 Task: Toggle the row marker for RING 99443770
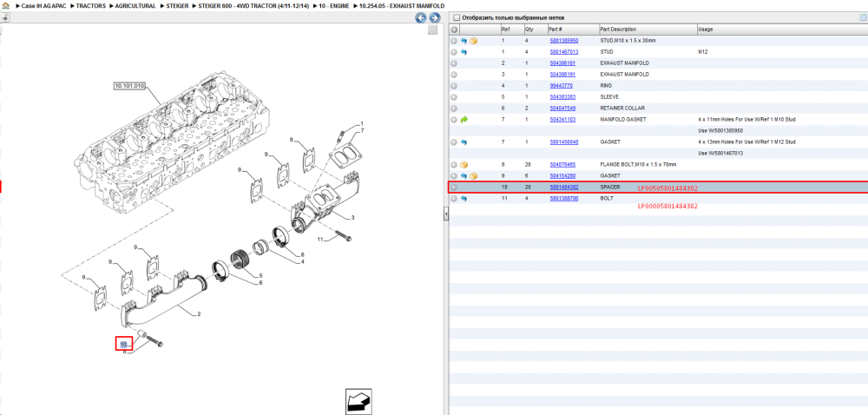[x=454, y=86]
